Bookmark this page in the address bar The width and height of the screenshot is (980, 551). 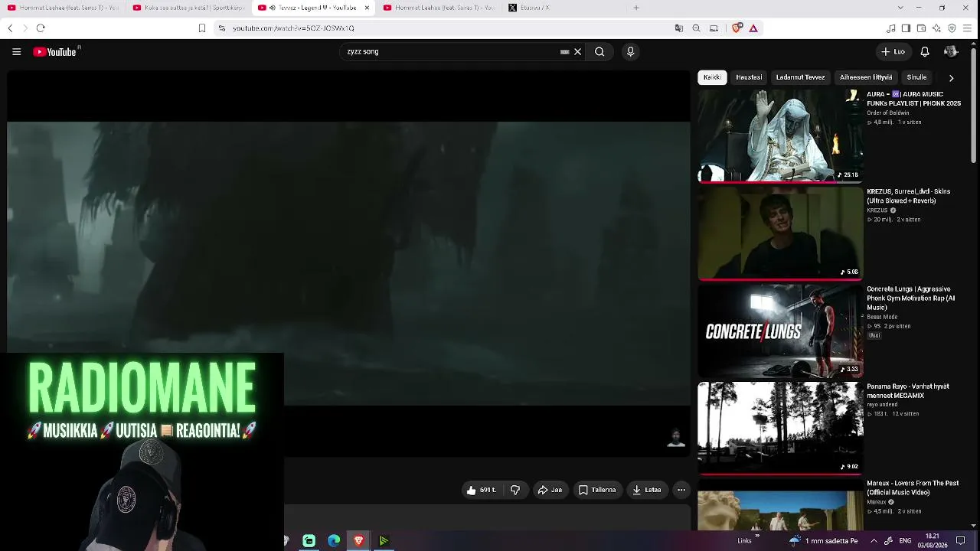pos(202,28)
